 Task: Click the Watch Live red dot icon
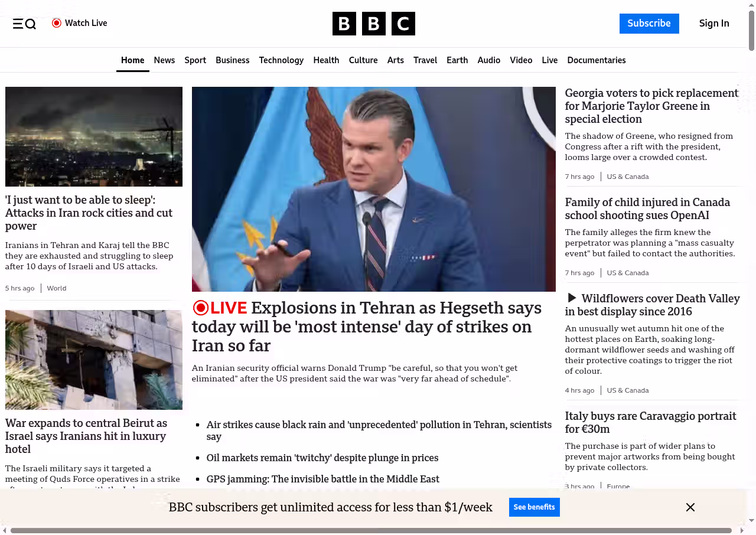[57, 23]
